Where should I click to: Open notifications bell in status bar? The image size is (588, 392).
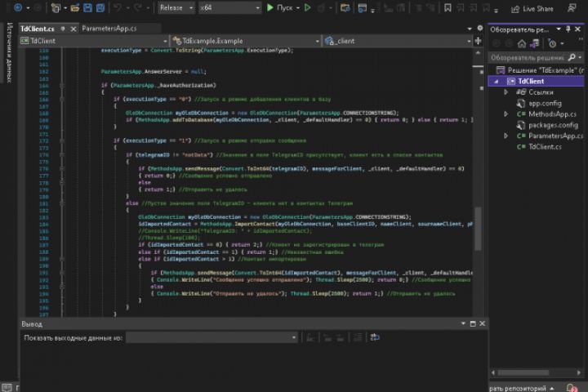pyautogui.click(x=572, y=388)
